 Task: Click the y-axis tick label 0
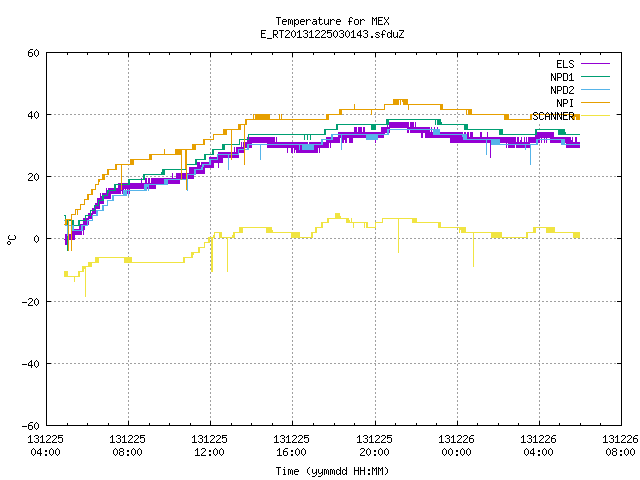pyautogui.click(x=37, y=239)
